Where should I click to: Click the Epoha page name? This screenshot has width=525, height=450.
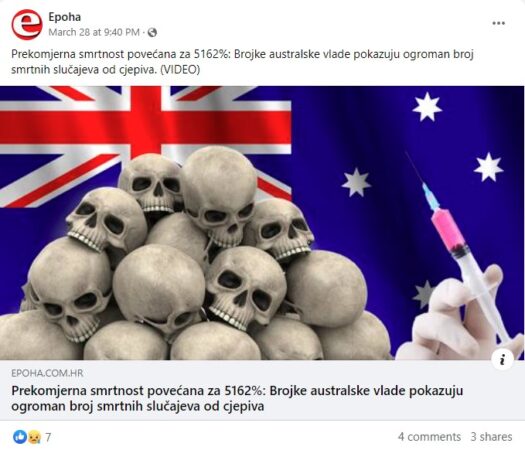(x=65, y=17)
